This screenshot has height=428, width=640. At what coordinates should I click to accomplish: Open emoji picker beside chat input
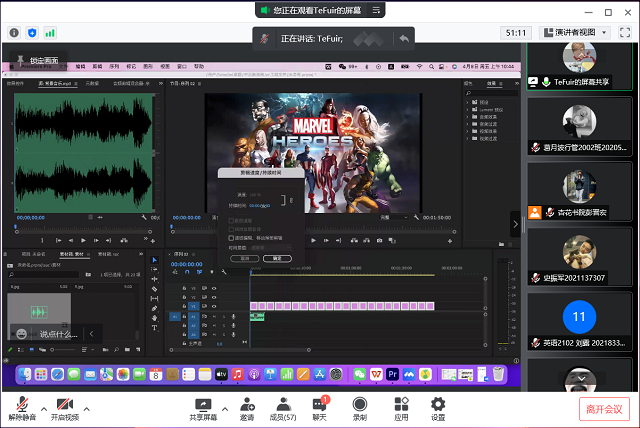click(21, 334)
